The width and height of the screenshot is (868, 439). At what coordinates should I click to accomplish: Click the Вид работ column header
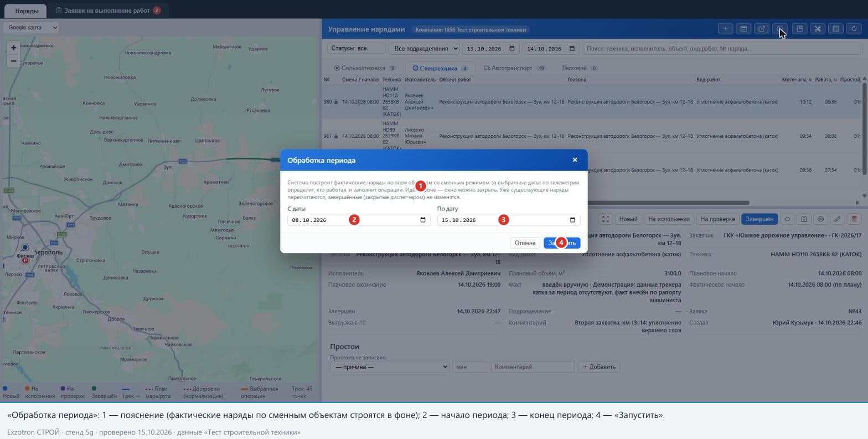pyautogui.click(x=708, y=80)
